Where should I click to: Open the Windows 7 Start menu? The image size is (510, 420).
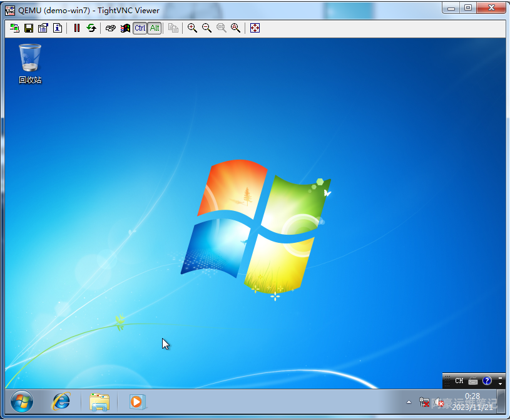pyautogui.click(x=22, y=401)
